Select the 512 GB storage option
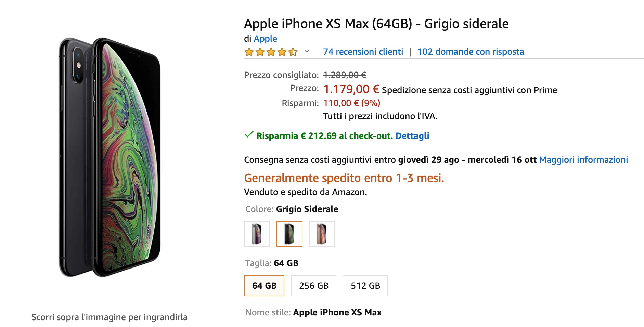Viewport: 644px width, 327px height. point(364,286)
